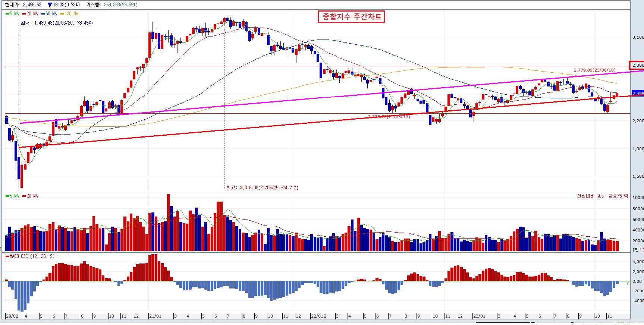Click the 40000 volume axis label
This screenshot has height=325, width=644.
pyautogui.click(x=638, y=230)
